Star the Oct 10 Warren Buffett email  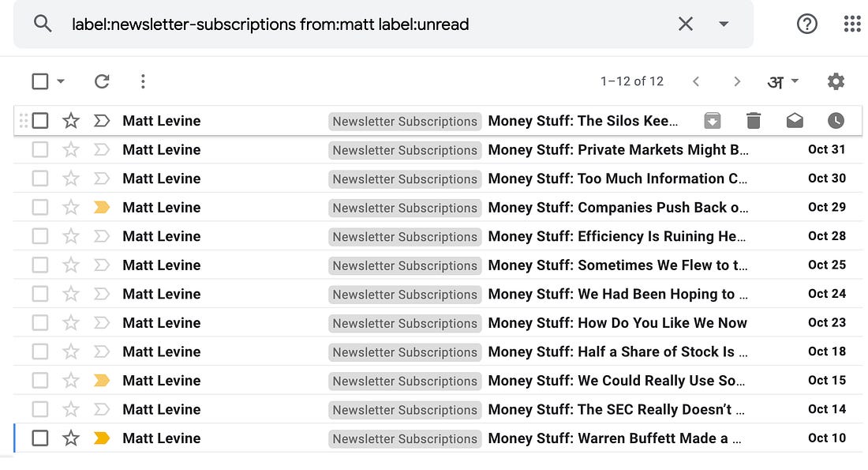(71, 438)
